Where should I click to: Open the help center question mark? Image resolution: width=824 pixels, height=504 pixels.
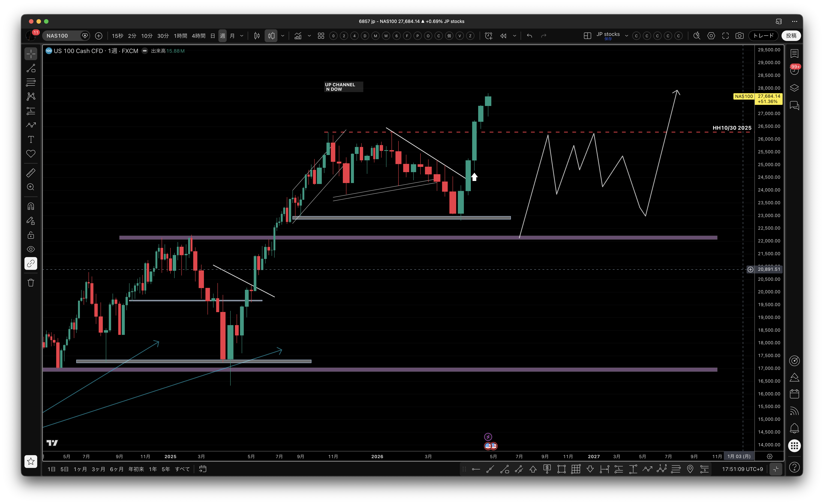(x=794, y=468)
